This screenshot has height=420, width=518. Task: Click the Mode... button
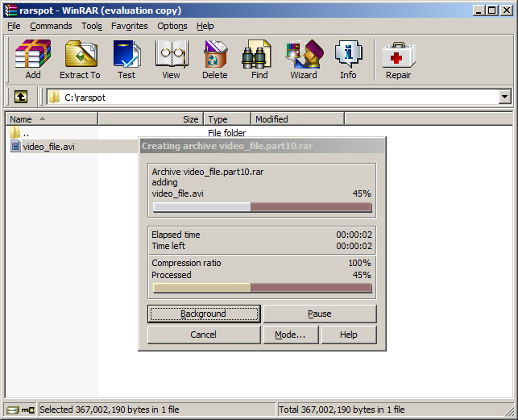coord(290,335)
